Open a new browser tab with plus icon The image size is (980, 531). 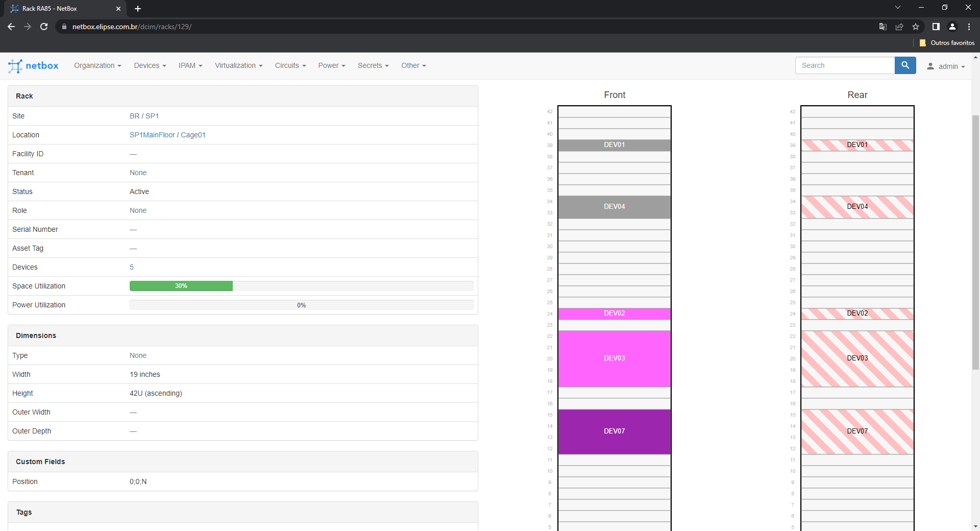[138, 9]
